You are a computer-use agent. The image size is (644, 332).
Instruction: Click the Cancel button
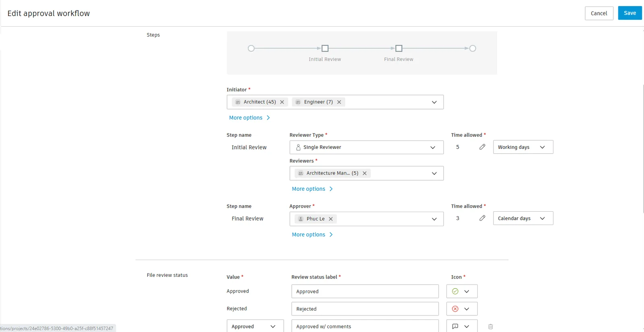coord(599,13)
